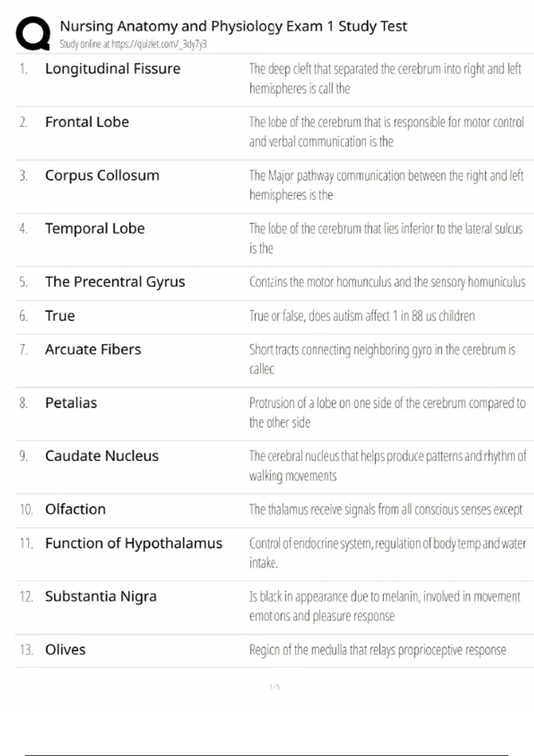Screen dimensions: 534x756
Task: Click the Substantia Nigra term
Action: click(101, 596)
